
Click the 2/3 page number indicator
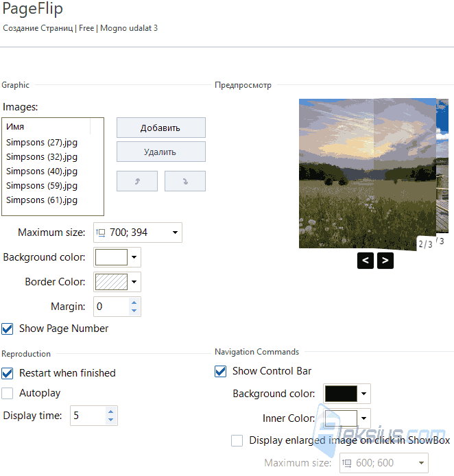coord(425,244)
